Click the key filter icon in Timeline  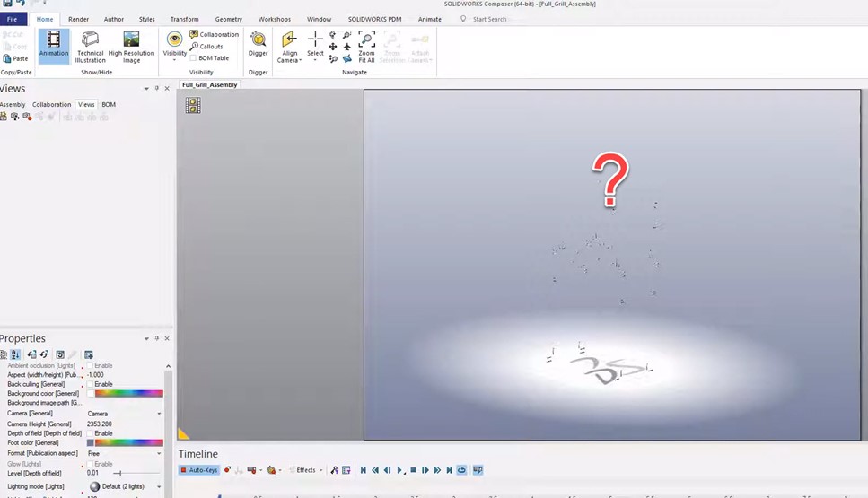(334, 470)
